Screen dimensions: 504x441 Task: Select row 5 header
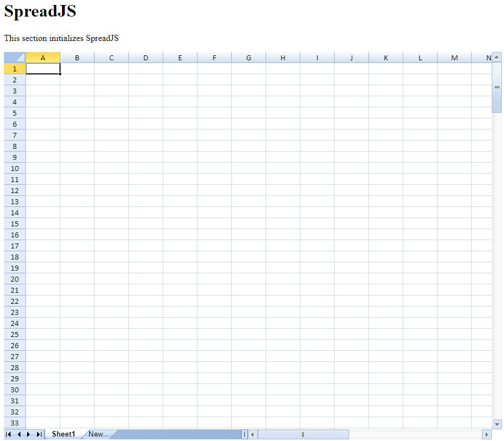click(x=15, y=113)
